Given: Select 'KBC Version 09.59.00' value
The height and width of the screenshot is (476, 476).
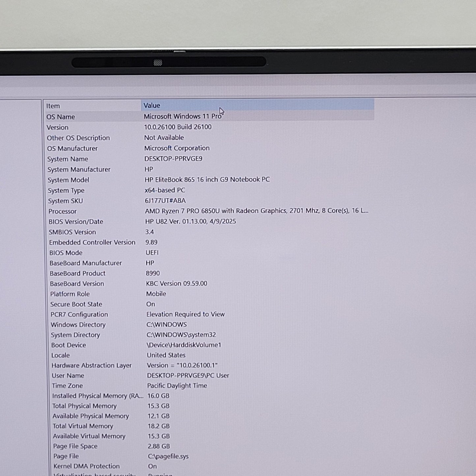Looking at the screenshot, I should coord(177,284).
